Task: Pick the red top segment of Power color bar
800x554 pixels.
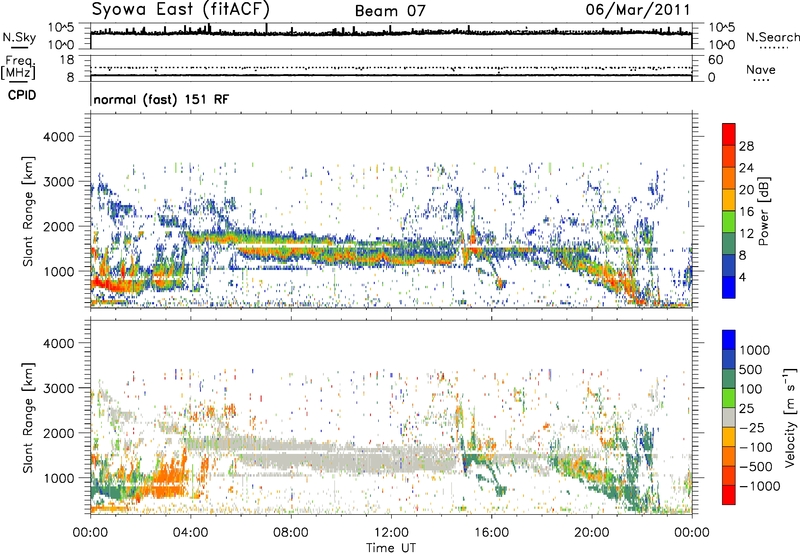Action: point(729,134)
